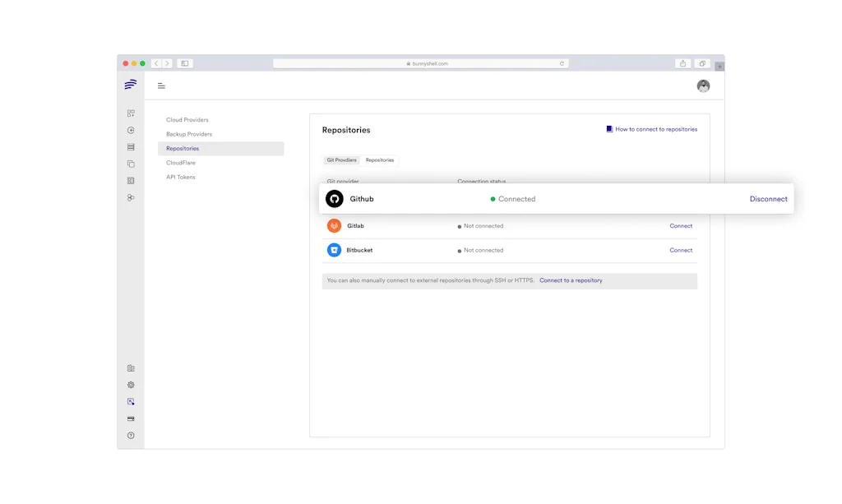Open Cloud Providers in side menu

pos(187,120)
